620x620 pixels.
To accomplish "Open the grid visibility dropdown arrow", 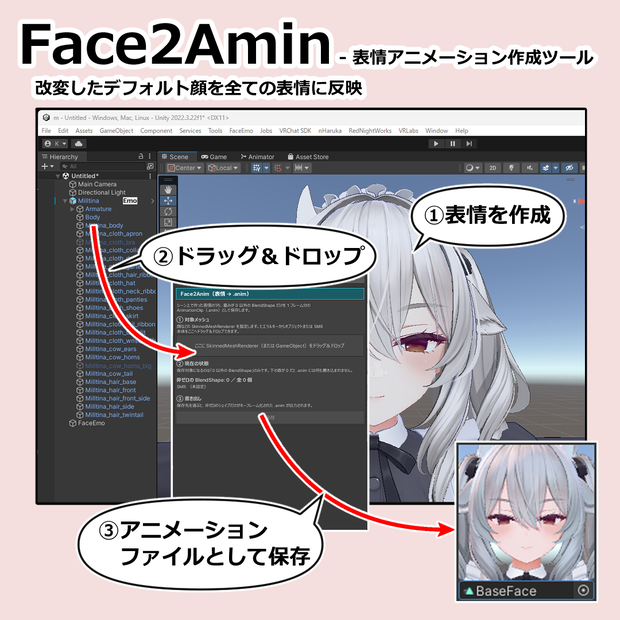I will [x=267, y=168].
